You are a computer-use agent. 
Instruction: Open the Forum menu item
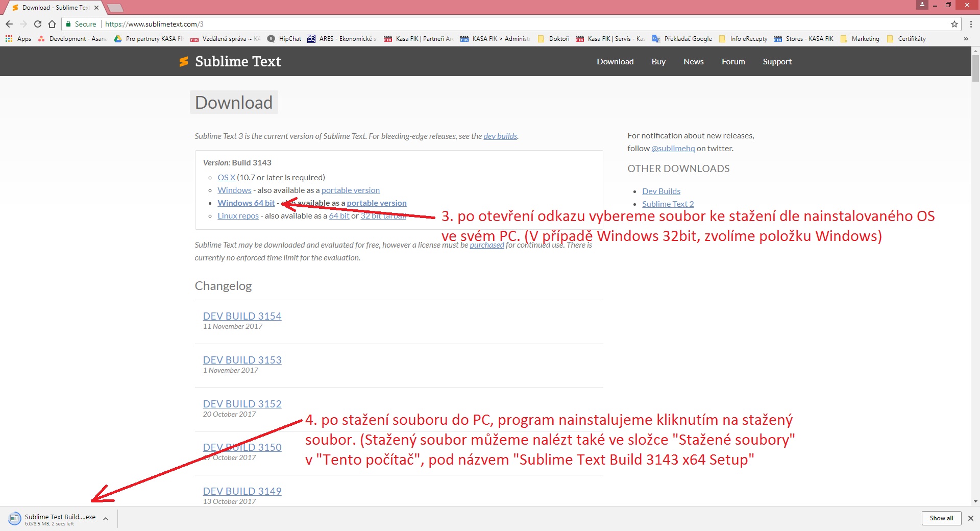733,62
